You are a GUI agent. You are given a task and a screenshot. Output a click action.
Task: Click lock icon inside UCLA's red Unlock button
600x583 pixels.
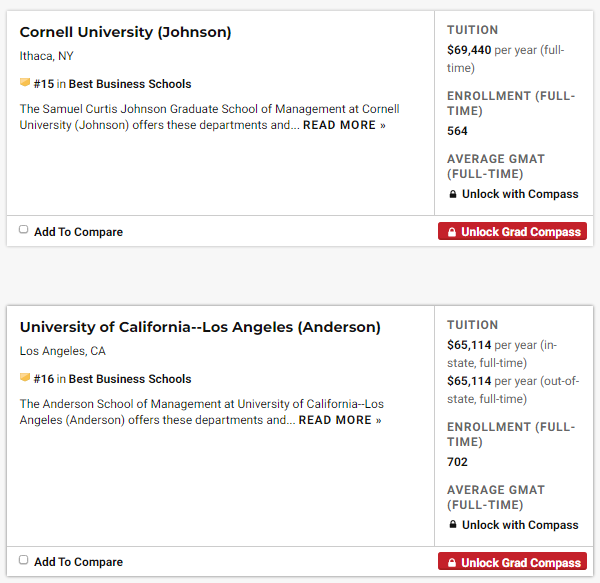click(451, 563)
